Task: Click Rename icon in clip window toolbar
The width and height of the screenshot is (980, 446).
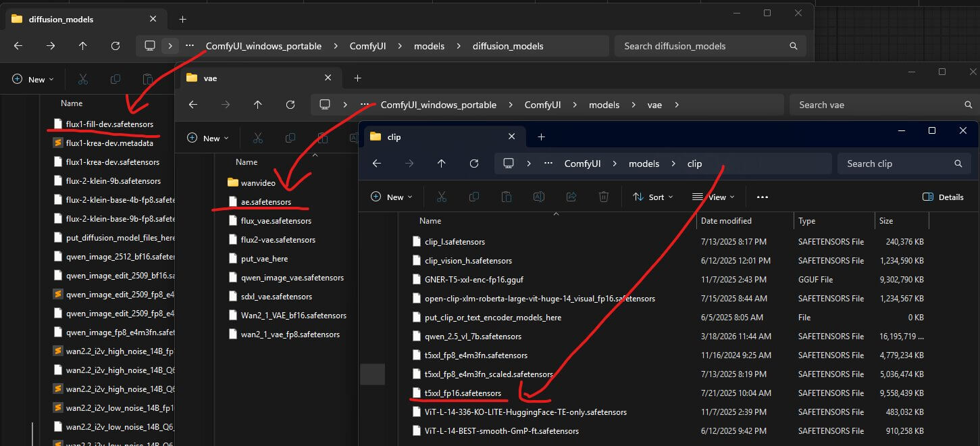Action: pyautogui.click(x=539, y=197)
